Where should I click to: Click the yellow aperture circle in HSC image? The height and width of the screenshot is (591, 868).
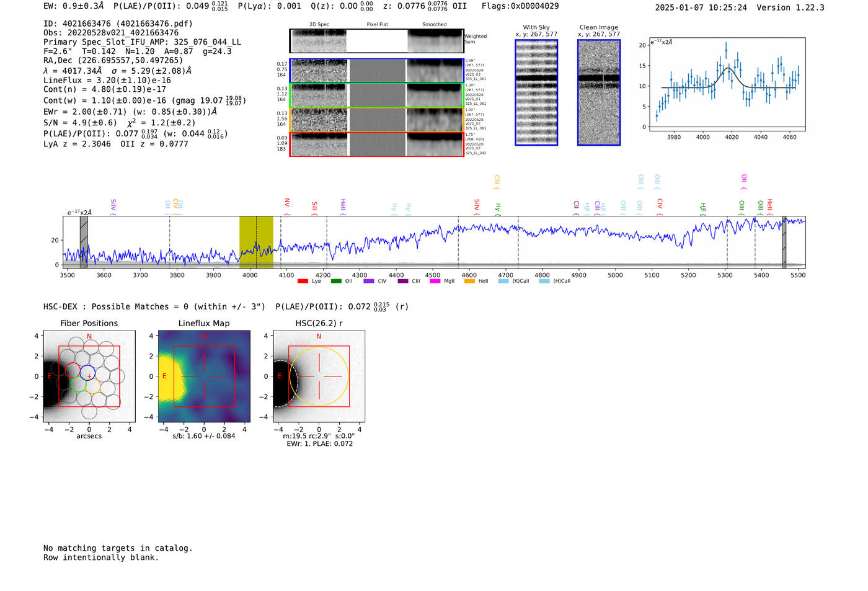pos(319,376)
